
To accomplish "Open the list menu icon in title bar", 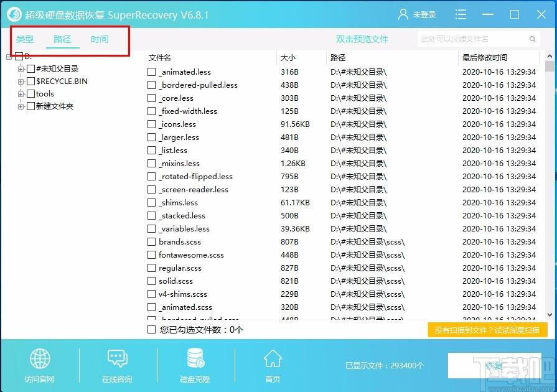I will point(461,14).
